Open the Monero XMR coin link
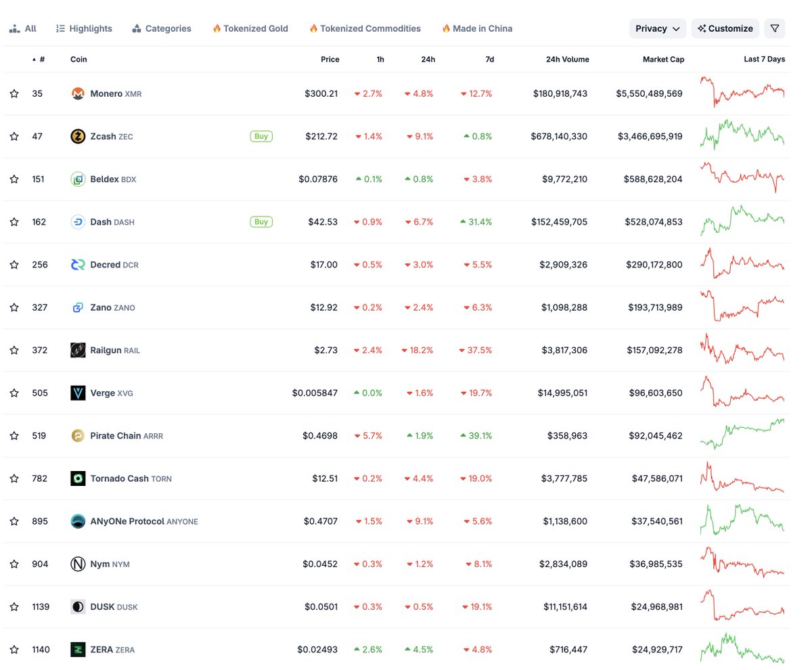 click(x=116, y=93)
